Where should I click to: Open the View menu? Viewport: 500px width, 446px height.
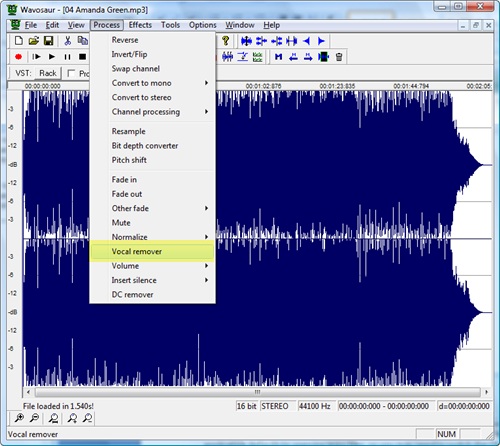click(76, 25)
